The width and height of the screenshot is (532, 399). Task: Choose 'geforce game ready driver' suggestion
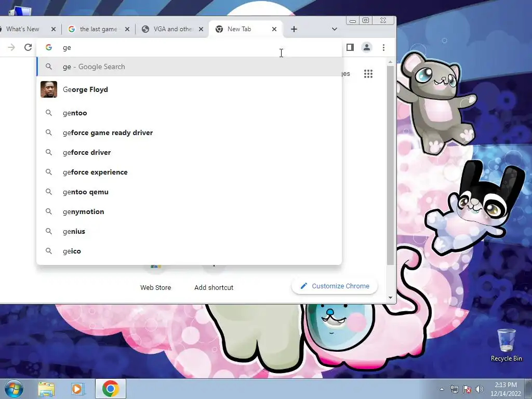point(189,132)
